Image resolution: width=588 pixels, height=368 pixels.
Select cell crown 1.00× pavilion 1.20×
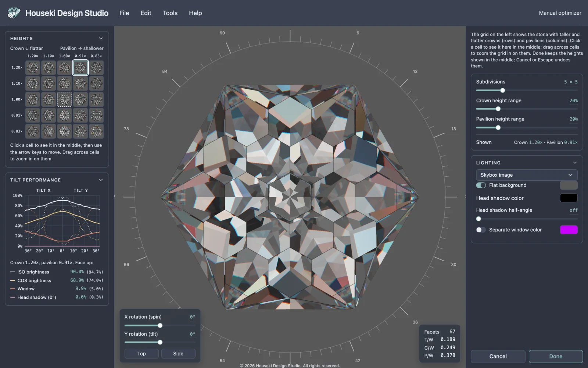[33, 99]
